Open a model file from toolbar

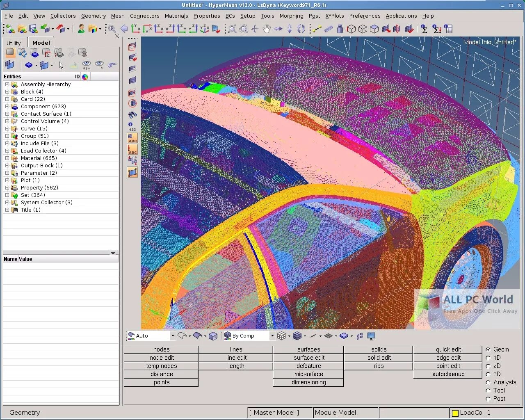click(x=22, y=29)
